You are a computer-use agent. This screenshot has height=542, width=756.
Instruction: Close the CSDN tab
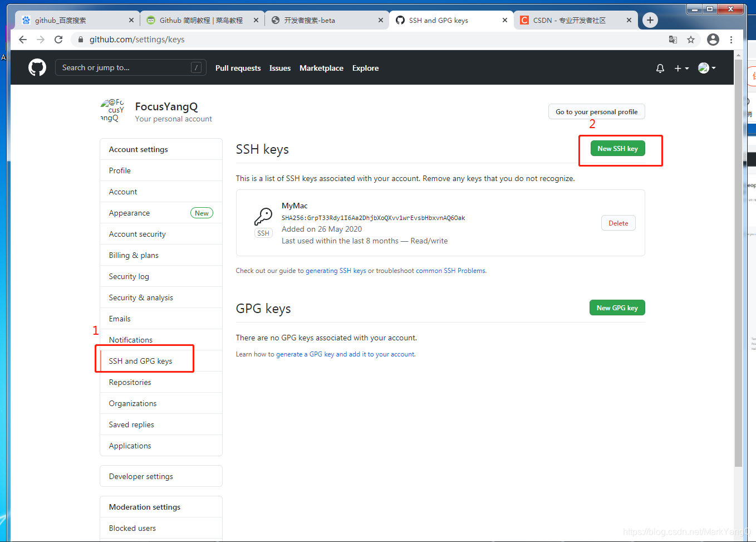(x=629, y=20)
